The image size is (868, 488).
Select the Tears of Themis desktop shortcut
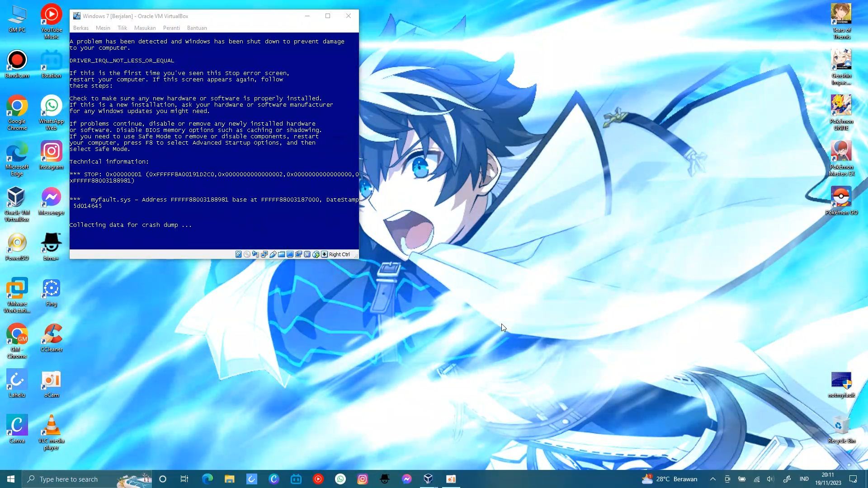click(x=841, y=21)
